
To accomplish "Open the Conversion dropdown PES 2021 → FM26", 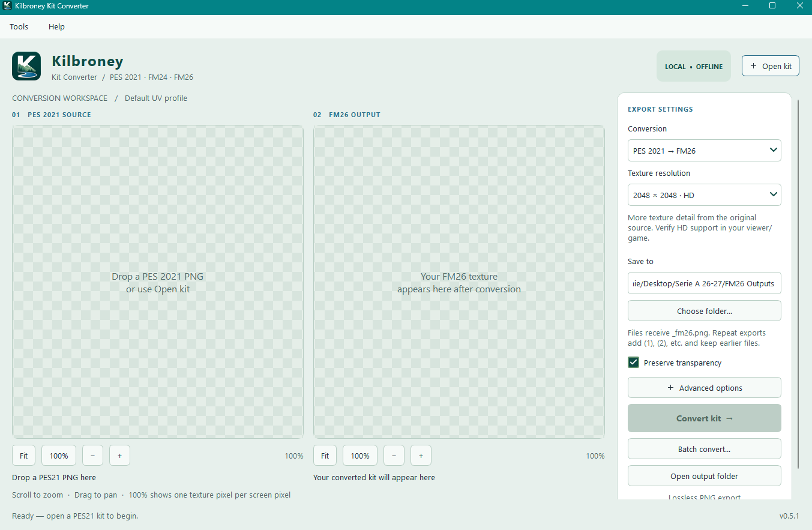I will coord(705,151).
